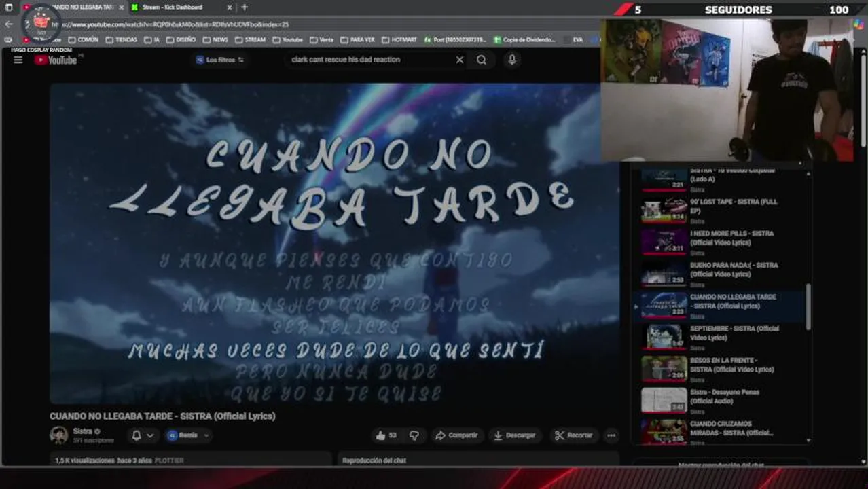The height and width of the screenshot is (489, 868).
Task: Open a new browser tab
Action: pos(245,7)
